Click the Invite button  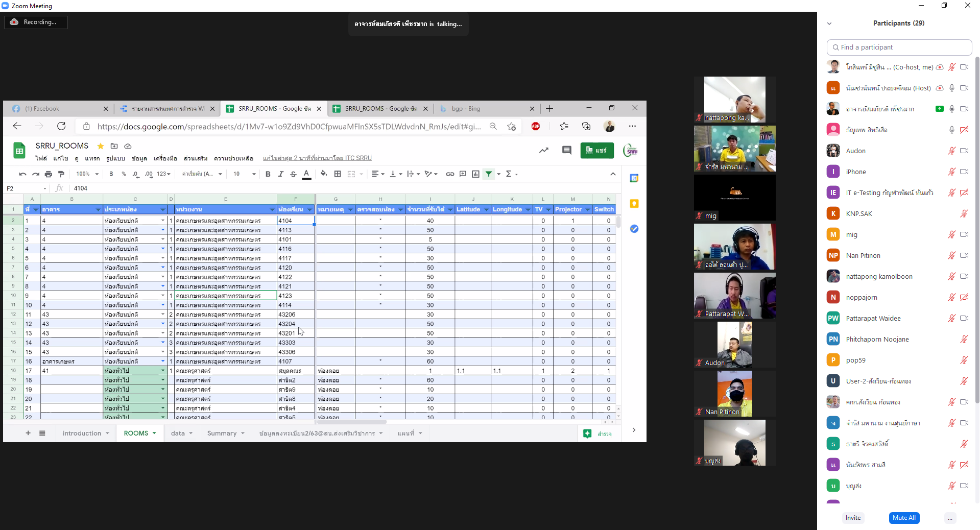pos(853,518)
